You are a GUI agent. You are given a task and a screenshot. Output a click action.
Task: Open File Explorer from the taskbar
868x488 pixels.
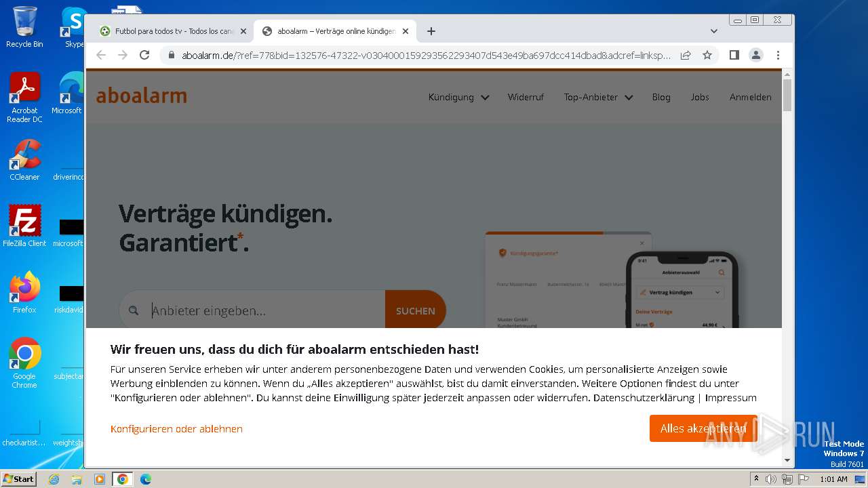click(x=77, y=479)
